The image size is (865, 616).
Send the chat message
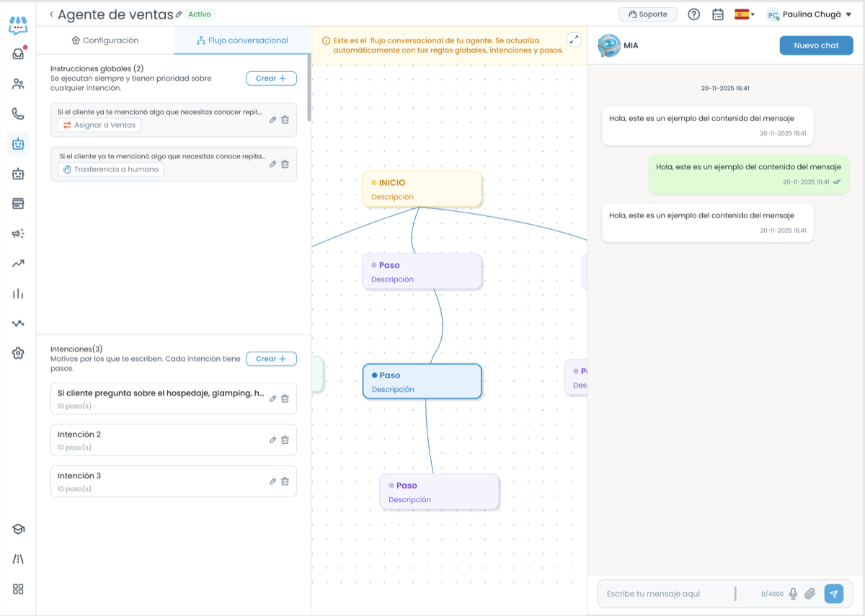pyautogui.click(x=834, y=594)
